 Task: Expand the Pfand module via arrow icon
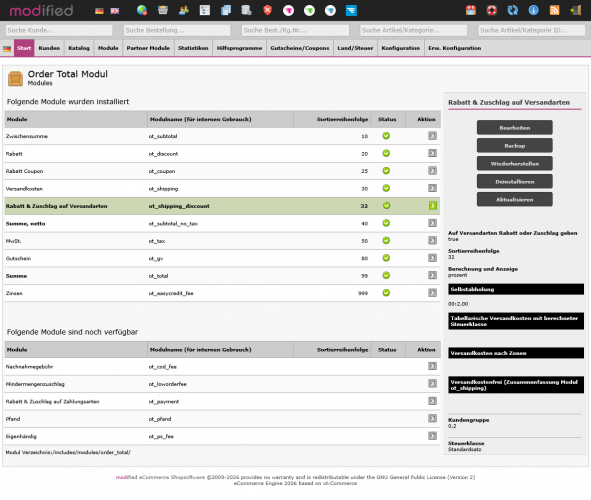point(432,418)
